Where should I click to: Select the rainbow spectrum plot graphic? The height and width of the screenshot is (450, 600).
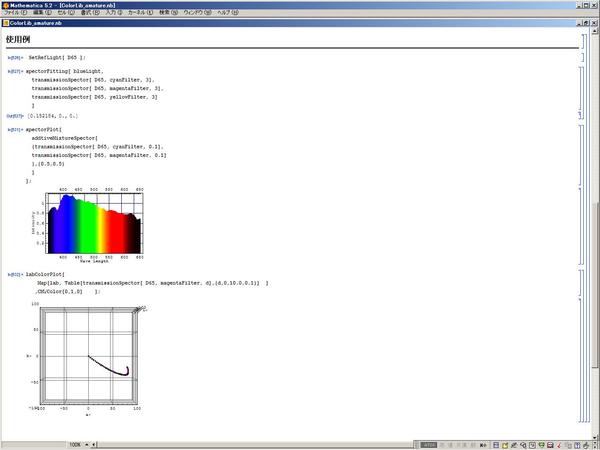coord(95,223)
